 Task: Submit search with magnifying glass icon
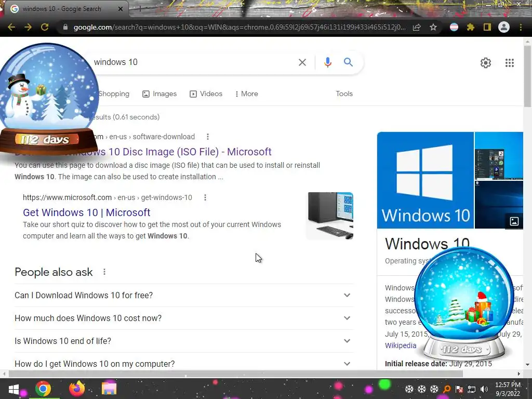coord(348,62)
